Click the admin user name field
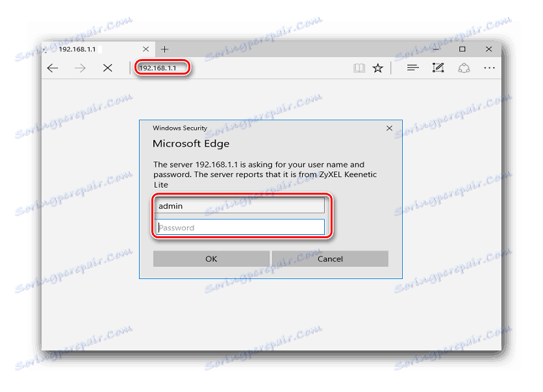The image size is (543, 392). click(x=240, y=206)
